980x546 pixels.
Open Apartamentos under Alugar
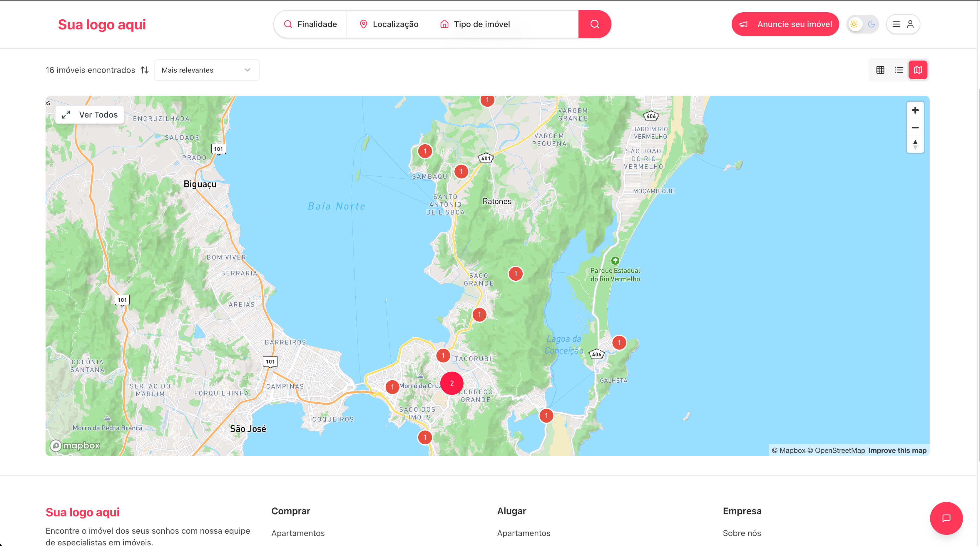click(524, 533)
